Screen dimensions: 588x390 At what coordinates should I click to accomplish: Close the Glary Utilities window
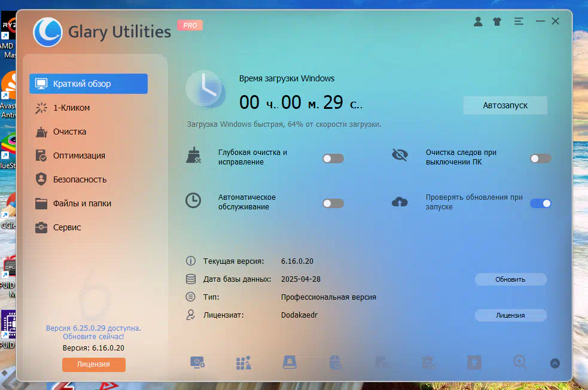tap(555, 22)
